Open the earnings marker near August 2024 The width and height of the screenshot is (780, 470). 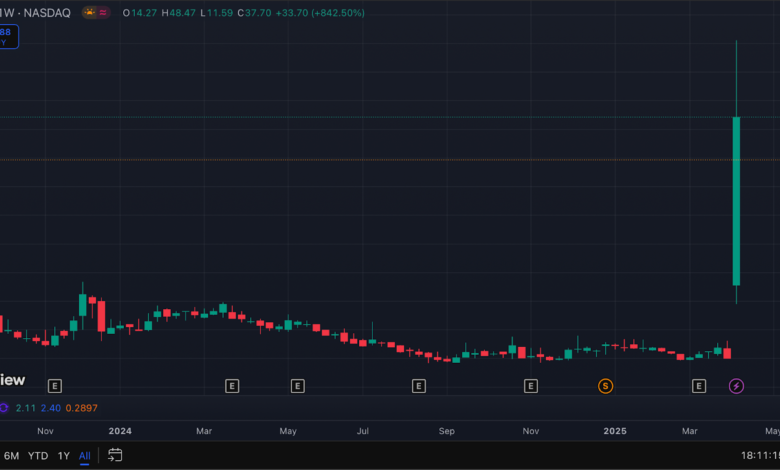(x=419, y=385)
